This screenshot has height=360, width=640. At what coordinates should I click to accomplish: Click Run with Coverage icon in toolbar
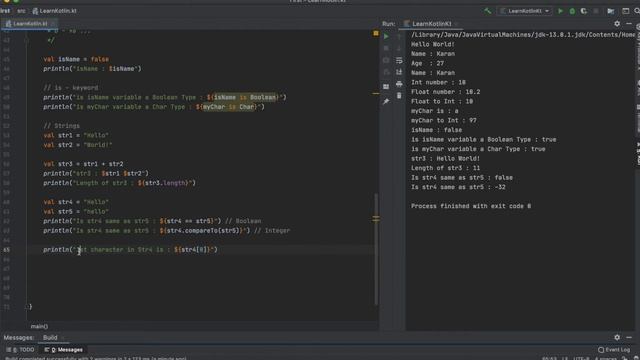[584, 11]
